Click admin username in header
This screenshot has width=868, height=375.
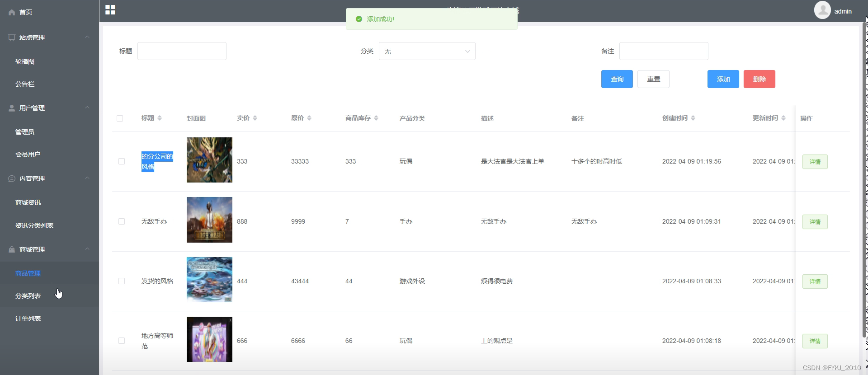tap(843, 11)
